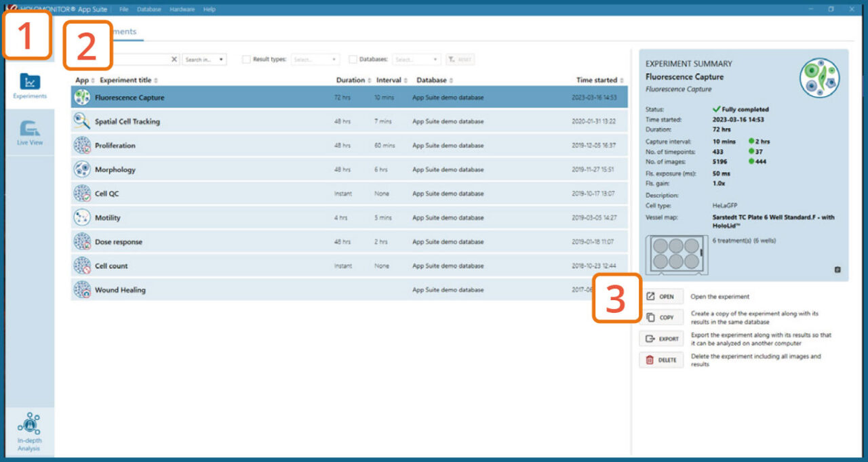Viewport: 868px width, 462px height.
Task: Expand the Search in dropdown
Action: [204, 60]
